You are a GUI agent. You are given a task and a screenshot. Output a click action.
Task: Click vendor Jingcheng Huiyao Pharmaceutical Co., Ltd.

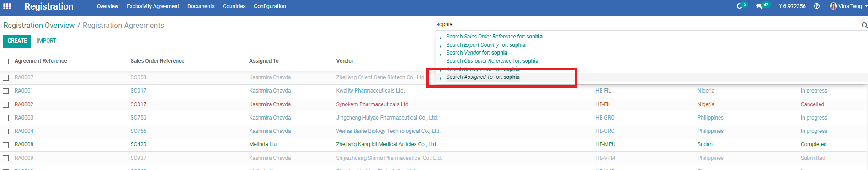point(387,118)
